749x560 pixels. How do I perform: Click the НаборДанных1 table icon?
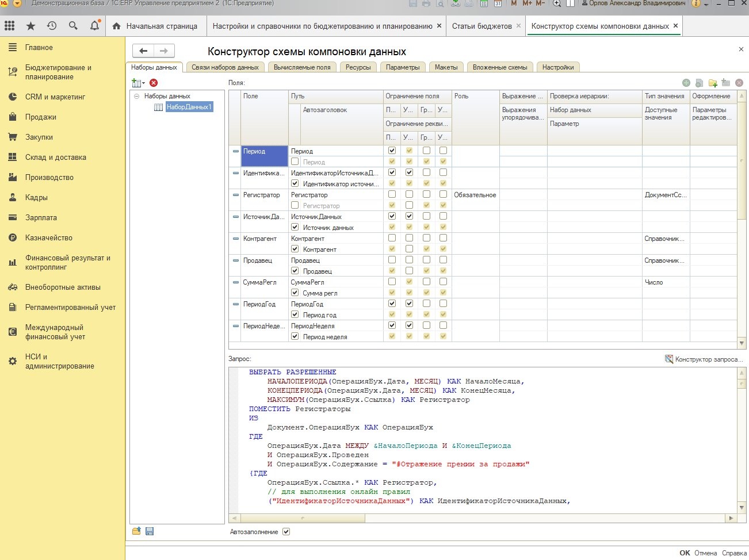pyautogui.click(x=159, y=107)
